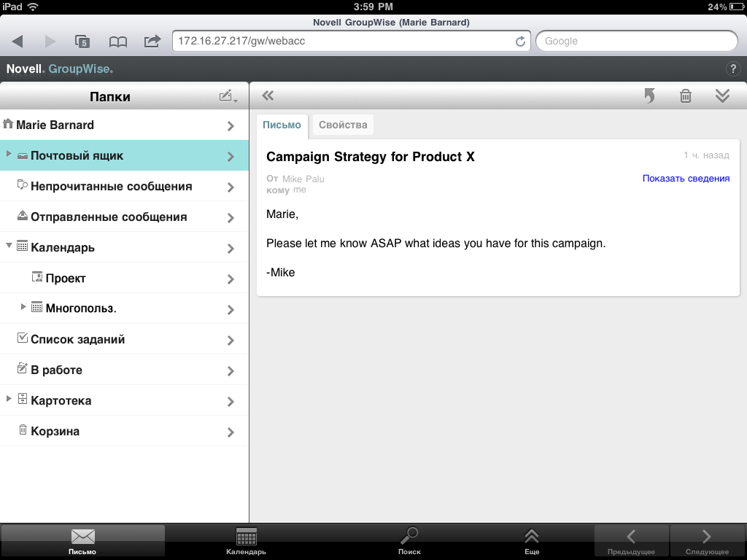Tap the Wi-Fi status icon

[33, 7]
